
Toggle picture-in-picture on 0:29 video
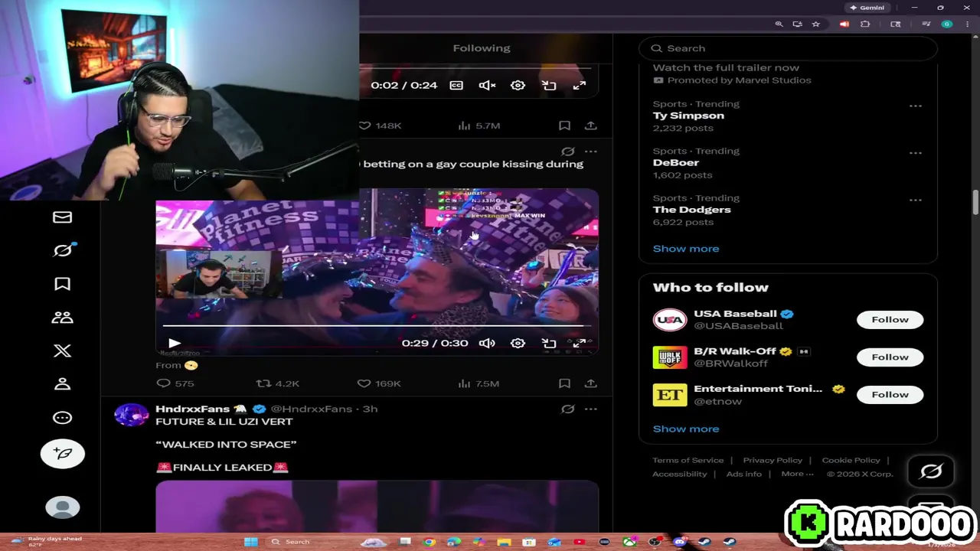(x=549, y=343)
